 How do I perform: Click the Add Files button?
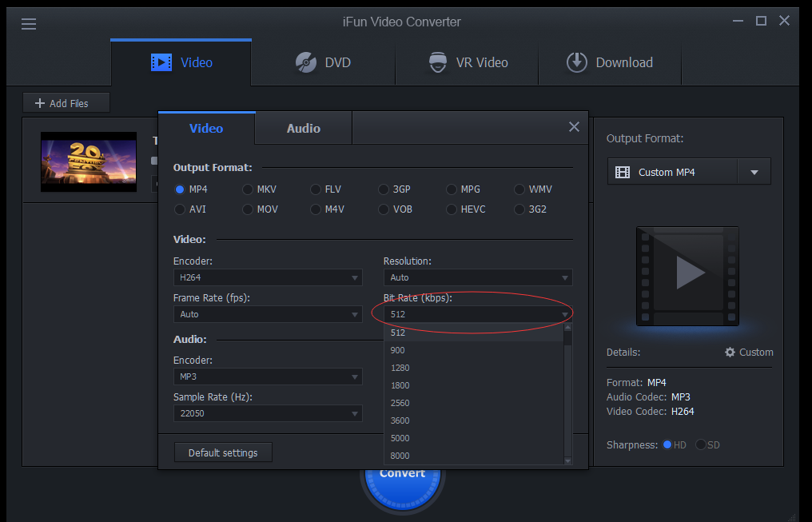coord(66,103)
